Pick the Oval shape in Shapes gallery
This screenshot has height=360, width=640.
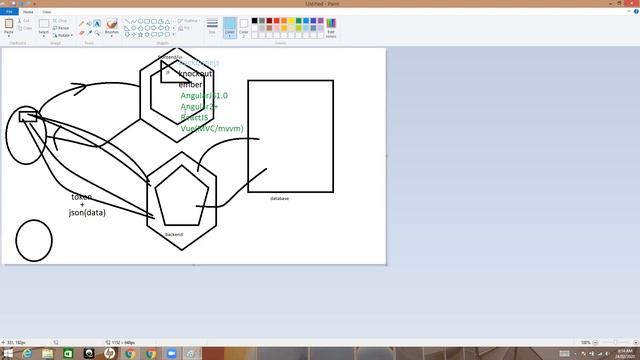pyautogui.click(x=141, y=21)
